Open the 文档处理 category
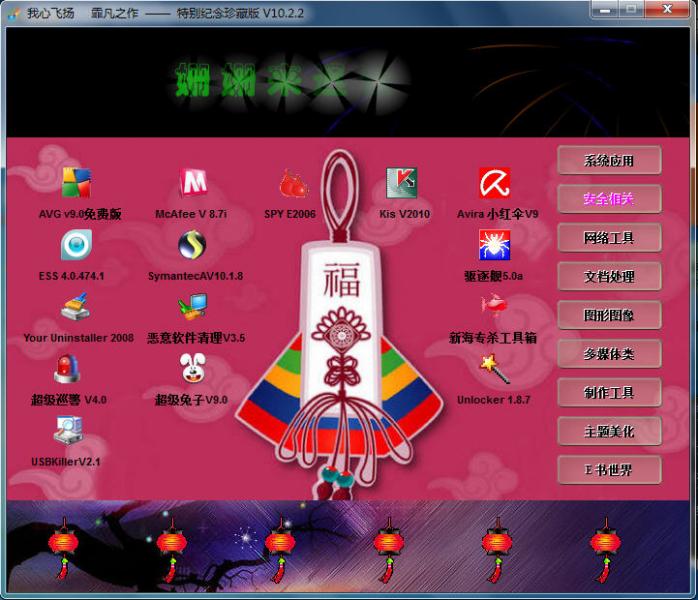The width and height of the screenshot is (698, 600). tap(609, 276)
